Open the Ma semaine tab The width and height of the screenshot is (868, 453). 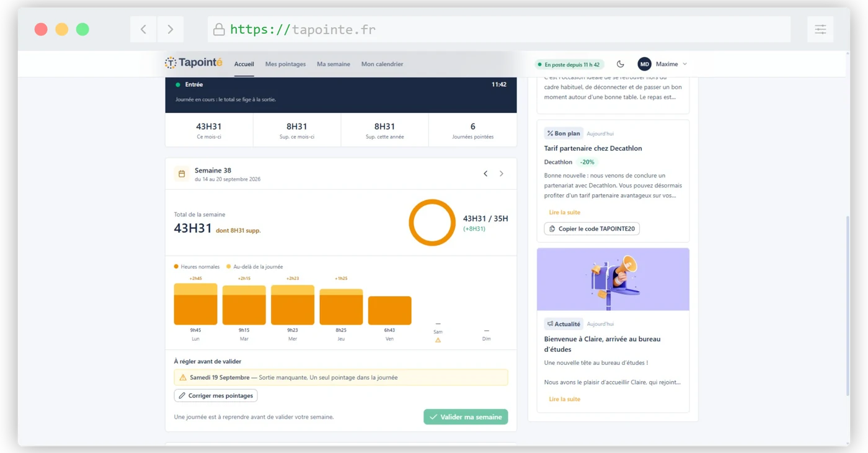[334, 64]
